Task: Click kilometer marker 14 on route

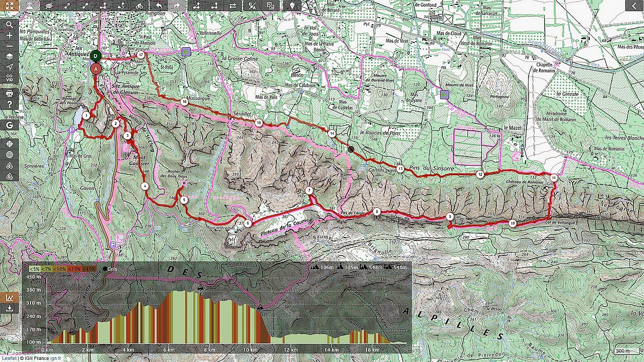Action: click(x=332, y=133)
